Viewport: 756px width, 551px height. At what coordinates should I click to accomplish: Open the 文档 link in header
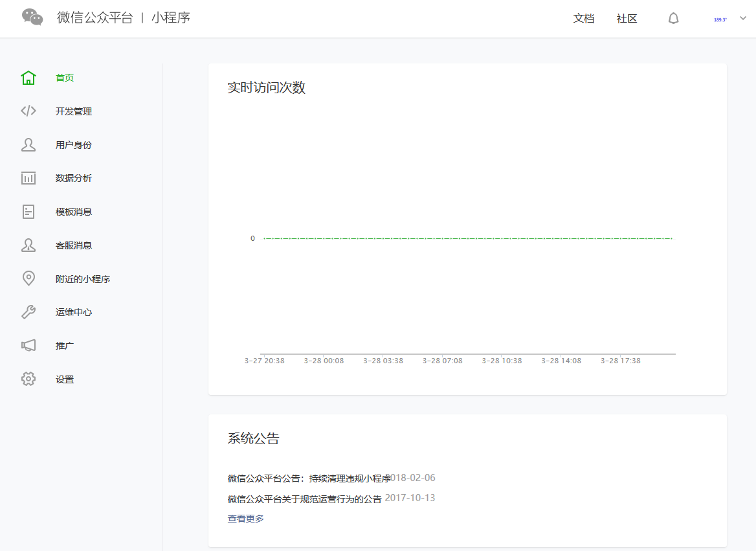(583, 18)
